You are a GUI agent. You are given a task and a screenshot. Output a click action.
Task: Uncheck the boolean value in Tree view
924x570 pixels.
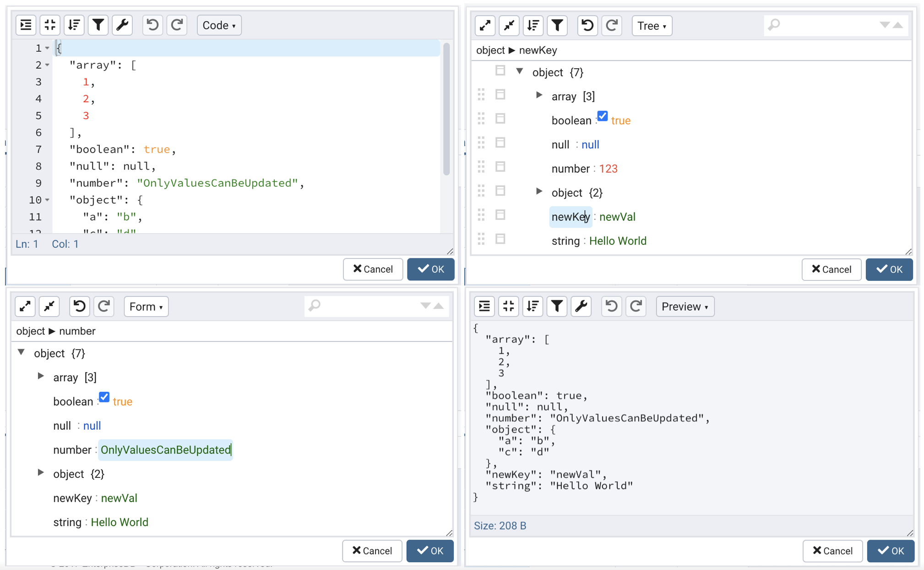[603, 116]
